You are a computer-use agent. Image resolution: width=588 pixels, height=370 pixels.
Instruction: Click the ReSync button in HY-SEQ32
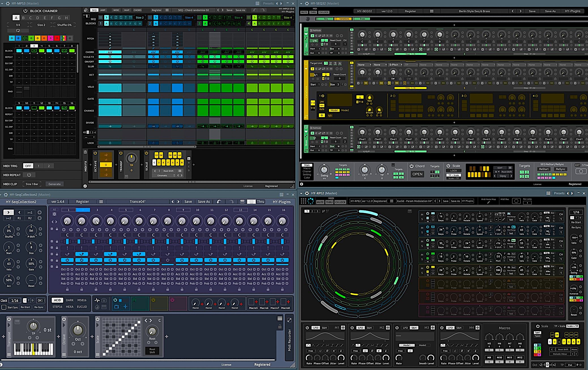[560, 169]
